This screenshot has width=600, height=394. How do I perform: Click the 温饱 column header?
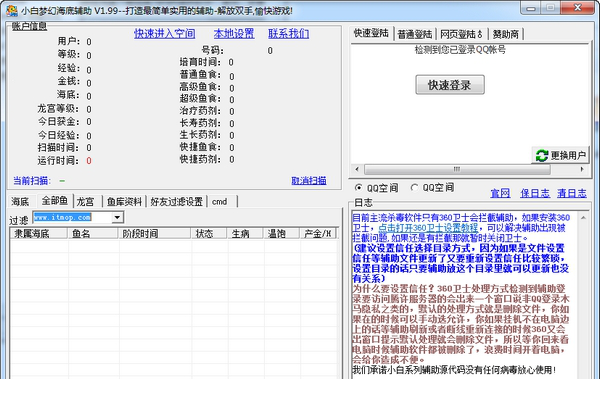281,233
